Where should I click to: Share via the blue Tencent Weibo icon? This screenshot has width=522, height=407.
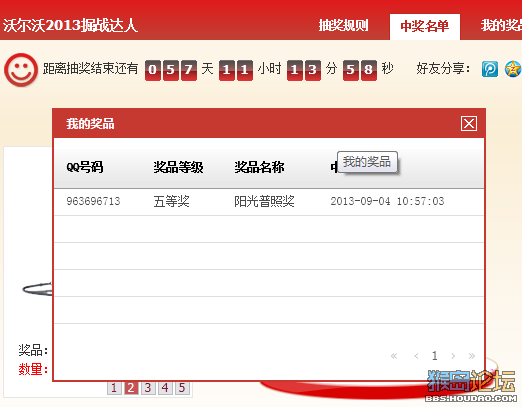pyautogui.click(x=490, y=69)
